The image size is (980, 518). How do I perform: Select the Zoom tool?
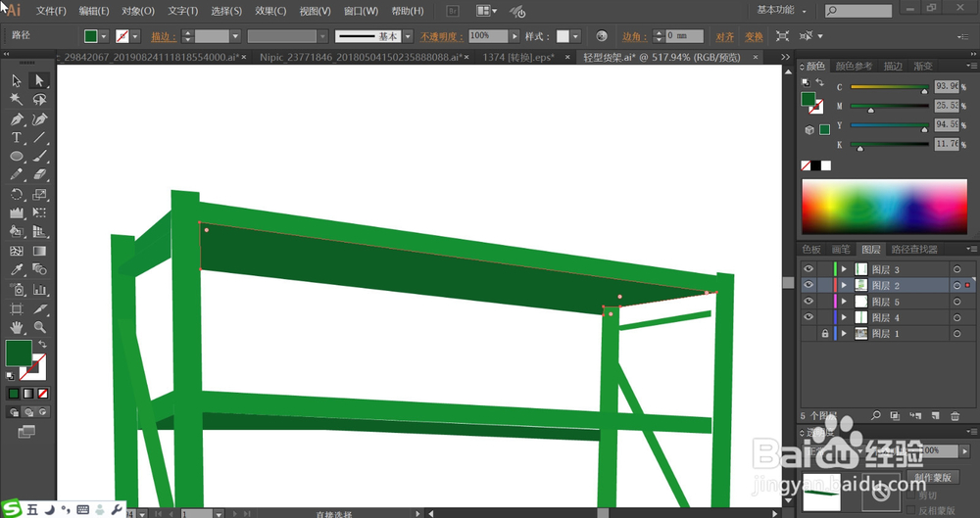click(39, 327)
